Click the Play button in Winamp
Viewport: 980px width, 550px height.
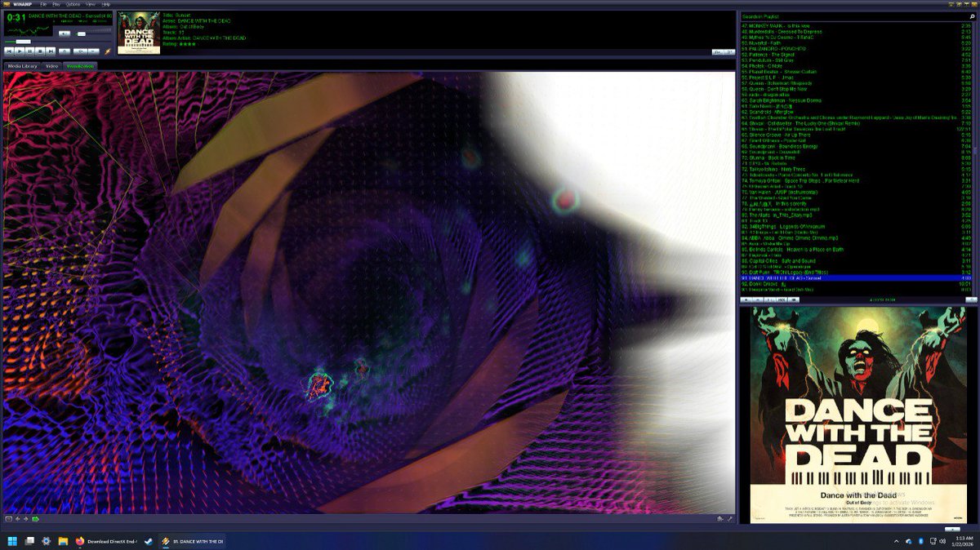20,51
